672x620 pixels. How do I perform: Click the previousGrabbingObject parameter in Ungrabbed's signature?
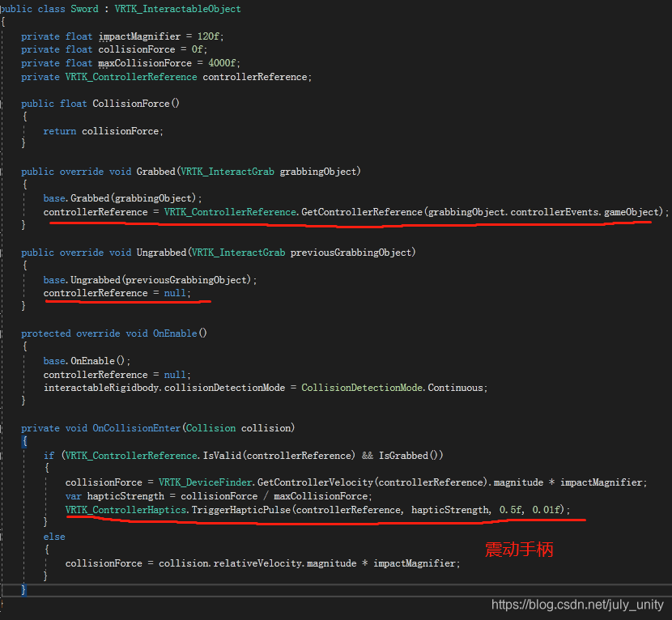(351, 253)
